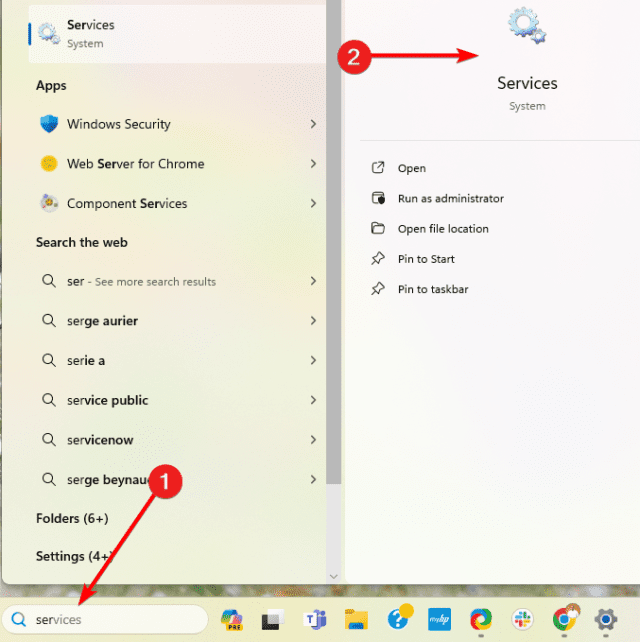Image resolution: width=640 pixels, height=642 pixels.
Task: Open Google Chrome from the taskbar
Action: (565, 617)
